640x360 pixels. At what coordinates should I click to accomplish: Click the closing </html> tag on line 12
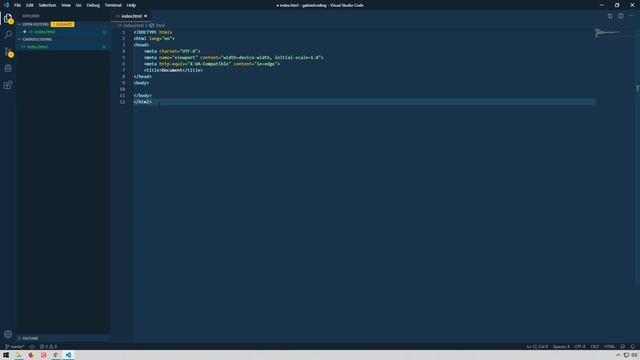point(142,102)
